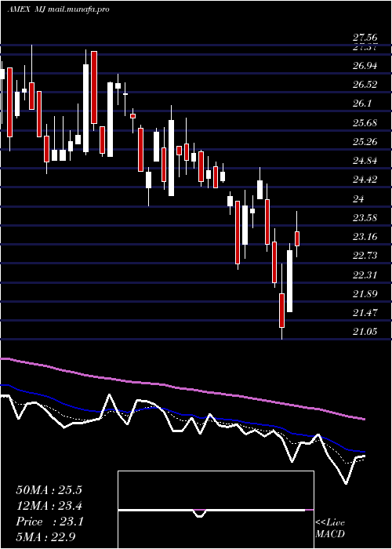This screenshot has height=549, width=392.
Task: Click the 27.56 price axis label
Action: [365, 38]
